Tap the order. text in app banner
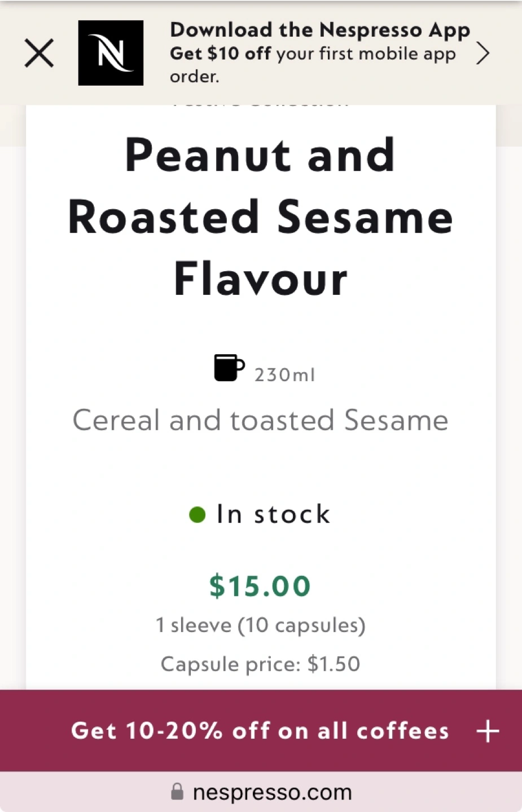Screen dimensions: 522x812 195,77
